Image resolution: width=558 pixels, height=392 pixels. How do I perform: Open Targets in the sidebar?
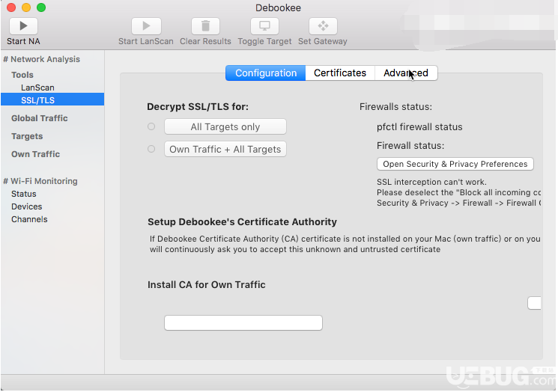tap(27, 136)
